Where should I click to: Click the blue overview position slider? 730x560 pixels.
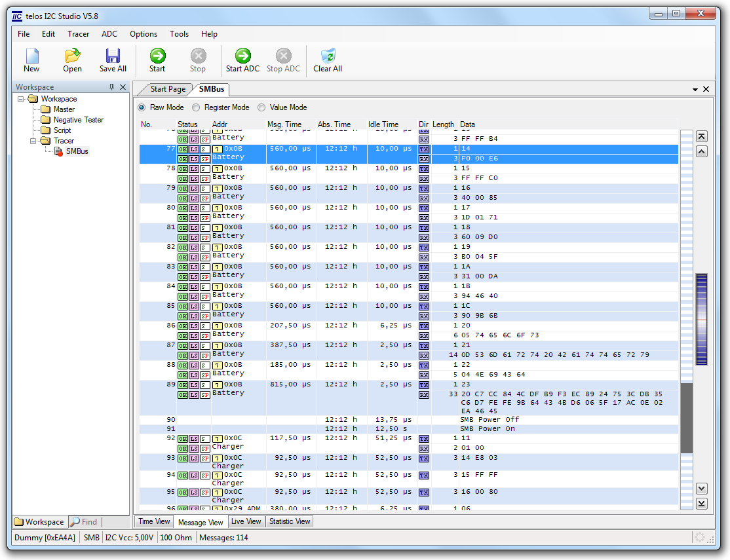pyautogui.click(x=701, y=319)
